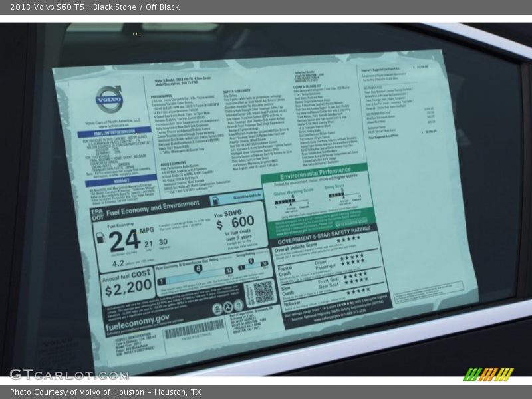Click the blue Warranty header
The image size is (532, 399).
[121, 181]
